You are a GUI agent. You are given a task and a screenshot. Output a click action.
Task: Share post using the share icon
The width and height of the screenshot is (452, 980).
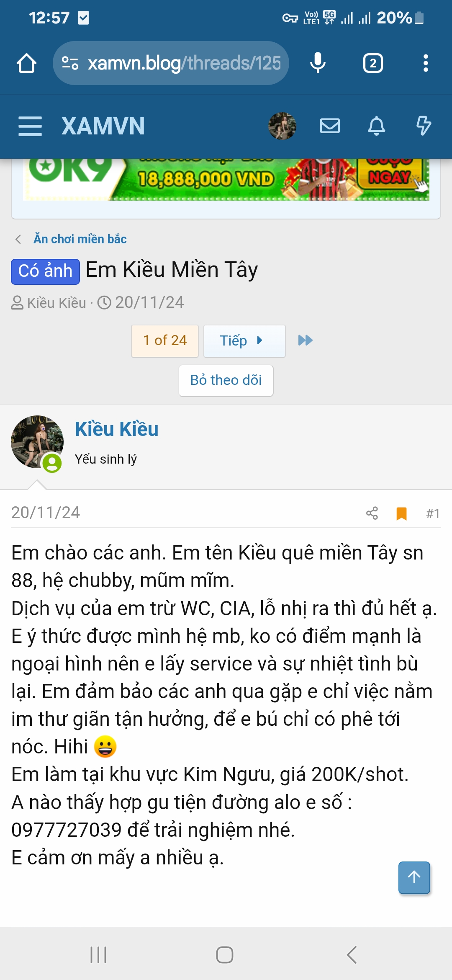pyautogui.click(x=372, y=513)
